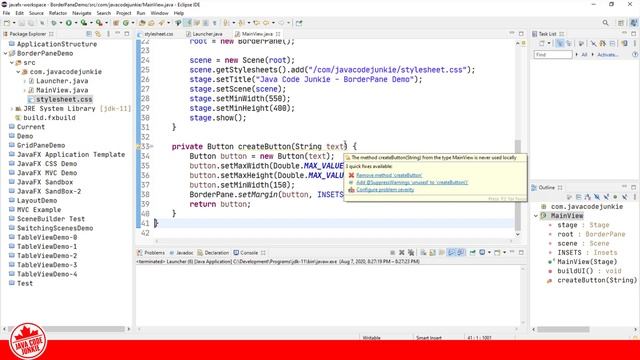Open the Window menu
Screen dimensions: 640x360
pos(159,13)
